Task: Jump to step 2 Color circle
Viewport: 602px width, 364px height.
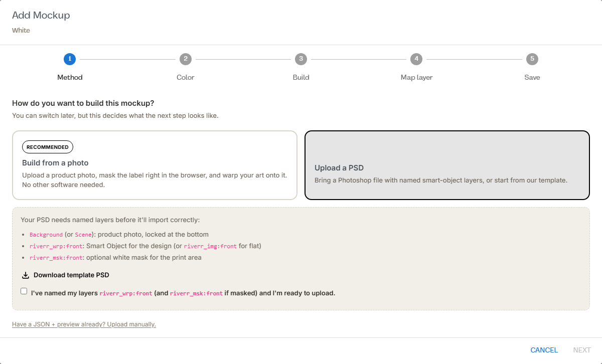Action: [x=186, y=59]
